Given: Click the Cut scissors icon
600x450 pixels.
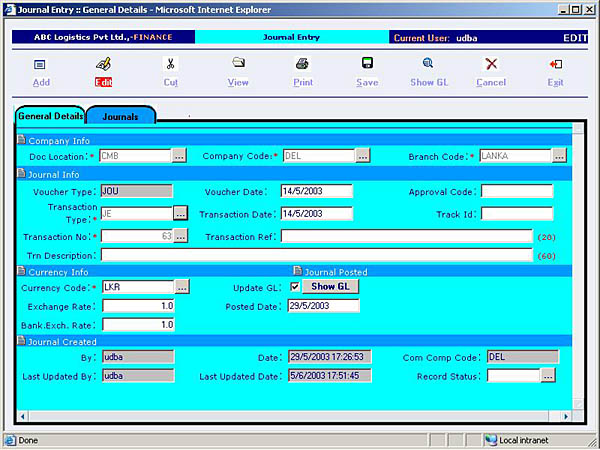Looking at the screenshot, I should click(171, 64).
